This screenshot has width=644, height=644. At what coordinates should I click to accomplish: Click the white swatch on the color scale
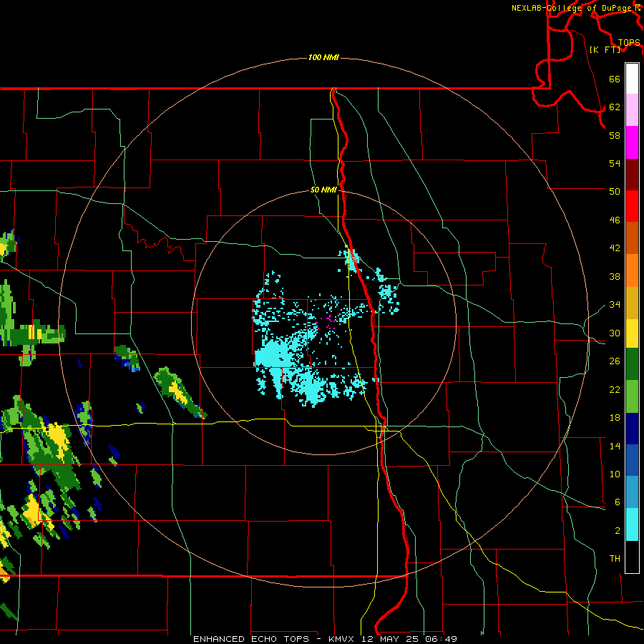(632, 79)
